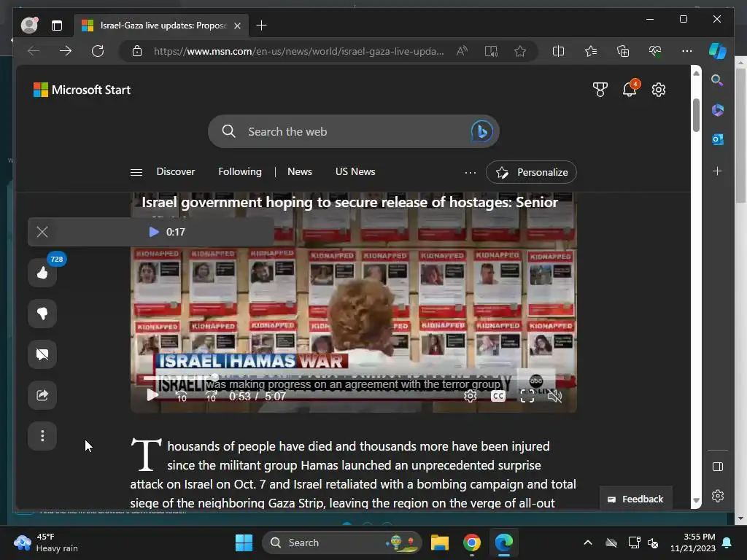Open the Microsoft 365 sidebar icon

pos(718,110)
